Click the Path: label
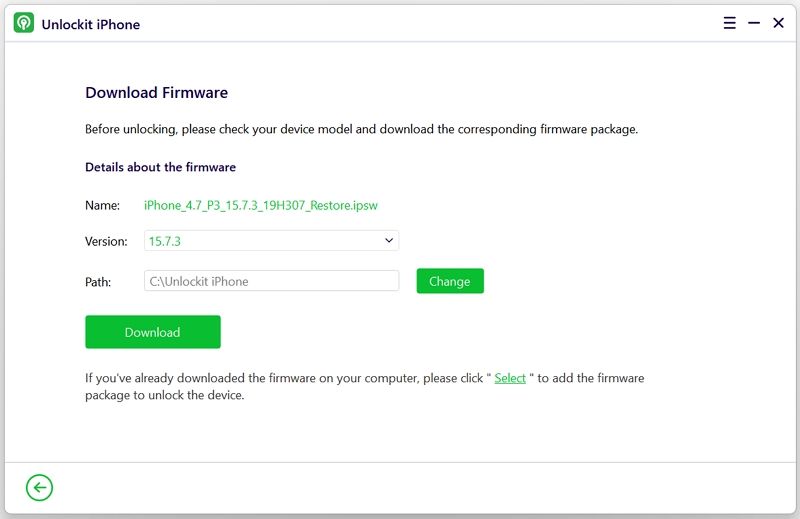Viewport: 800px width, 519px height. click(98, 282)
